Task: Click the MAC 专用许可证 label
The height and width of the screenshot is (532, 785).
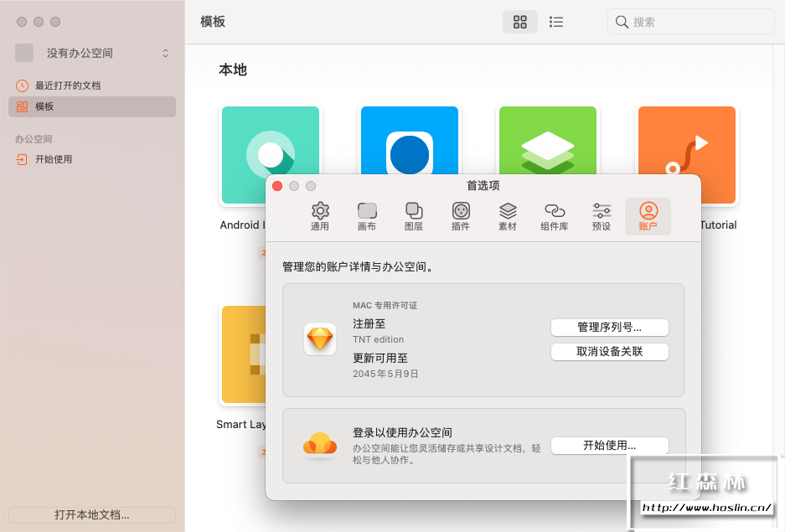Action: tap(385, 305)
